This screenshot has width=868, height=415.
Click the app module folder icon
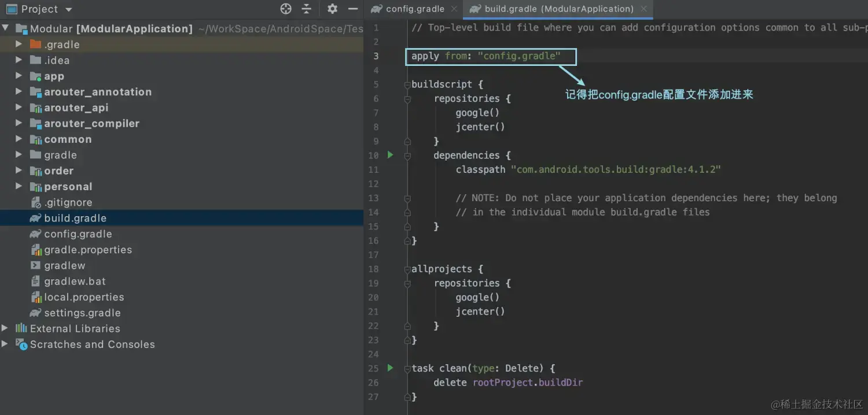[x=35, y=76]
